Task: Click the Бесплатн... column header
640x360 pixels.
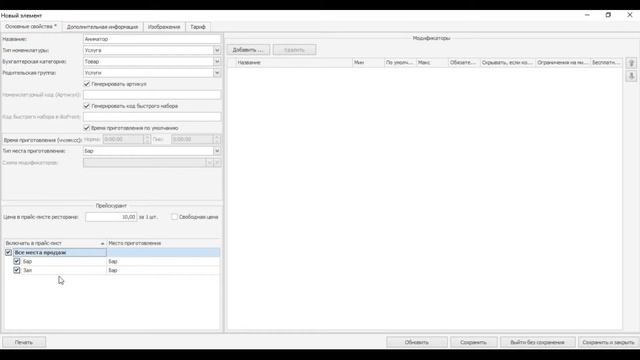Action: pyautogui.click(x=606, y=62)
